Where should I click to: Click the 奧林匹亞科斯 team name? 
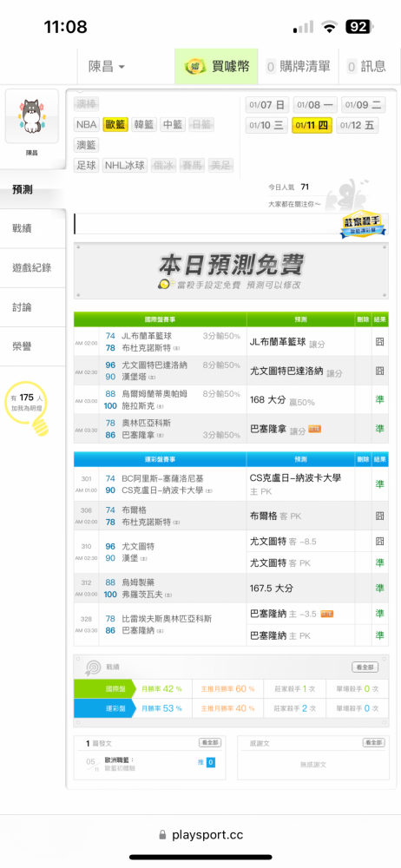[146, 423]
